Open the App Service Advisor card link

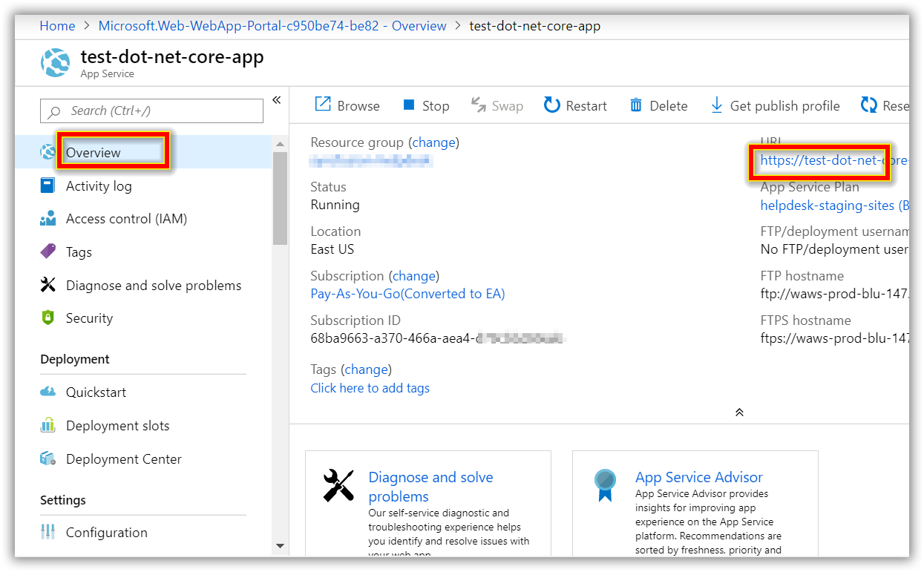tap(699, 478)
